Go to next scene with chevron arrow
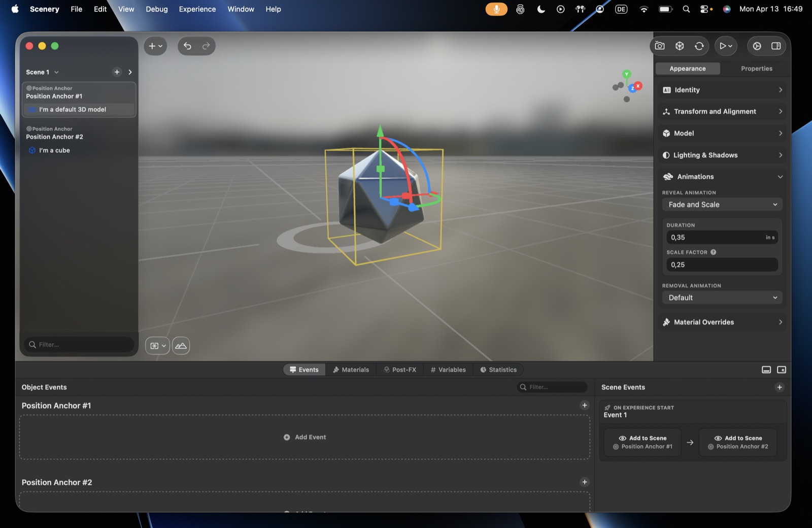This screenshot has width=812, height=528. click(130, 72)
